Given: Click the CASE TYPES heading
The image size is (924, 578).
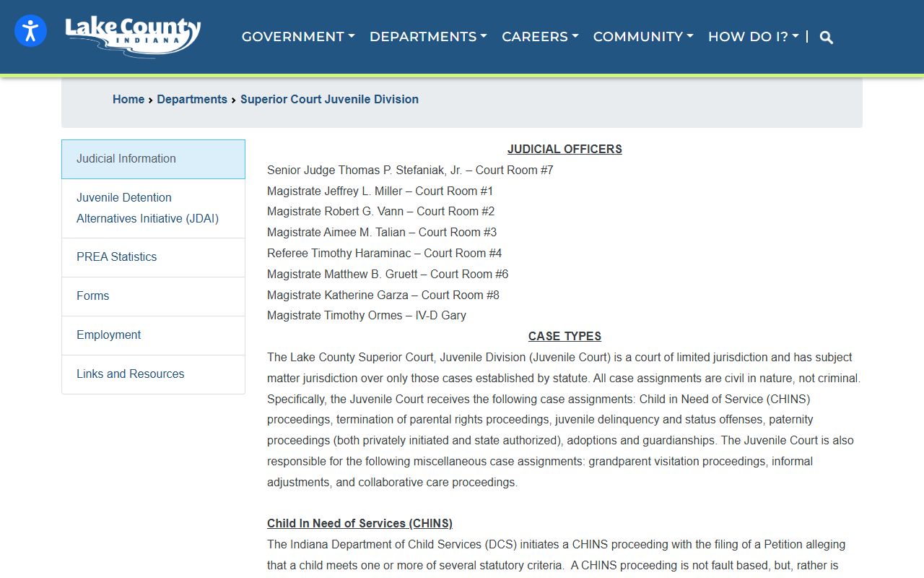Looking at the screenshot, I should click(x=565, y=337).
